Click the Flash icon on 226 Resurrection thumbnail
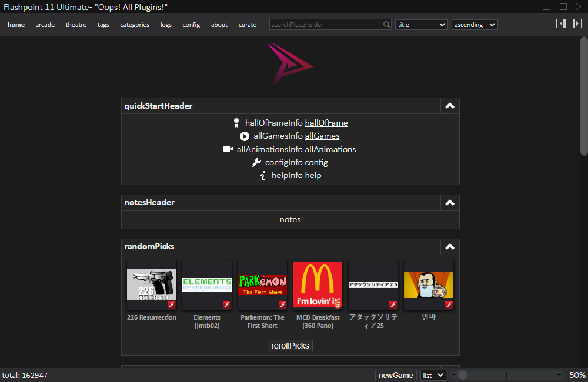The image size is (588, 382). (172, 305)
